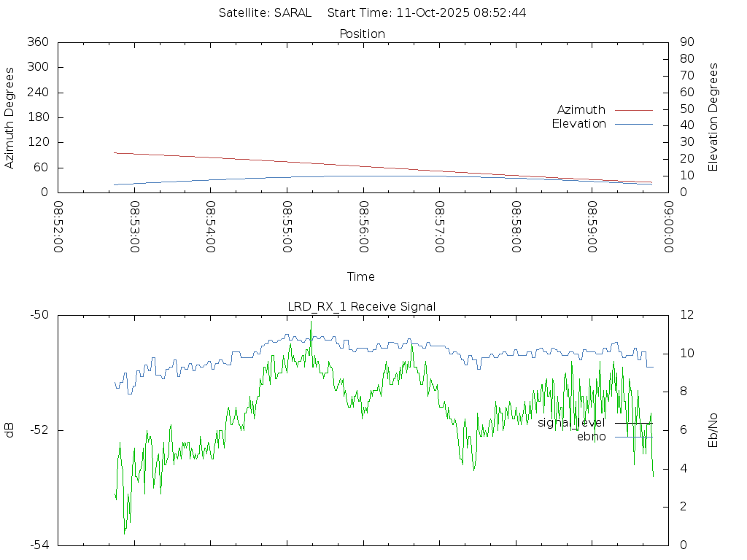Click the LRD_RX_1 Receive Signal chart title
The height and width of the screenshot is (560, 747).
pyautogui.click(x=362, y=307)
